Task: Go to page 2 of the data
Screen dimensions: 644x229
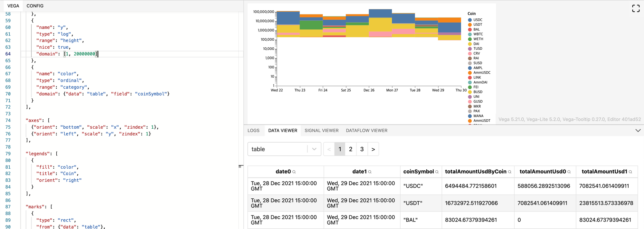Action: tap(351, 149)
